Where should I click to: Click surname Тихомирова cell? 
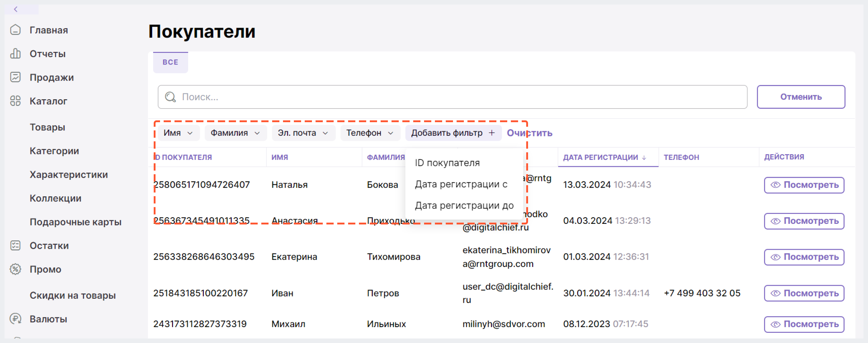[x=394, y=257]
